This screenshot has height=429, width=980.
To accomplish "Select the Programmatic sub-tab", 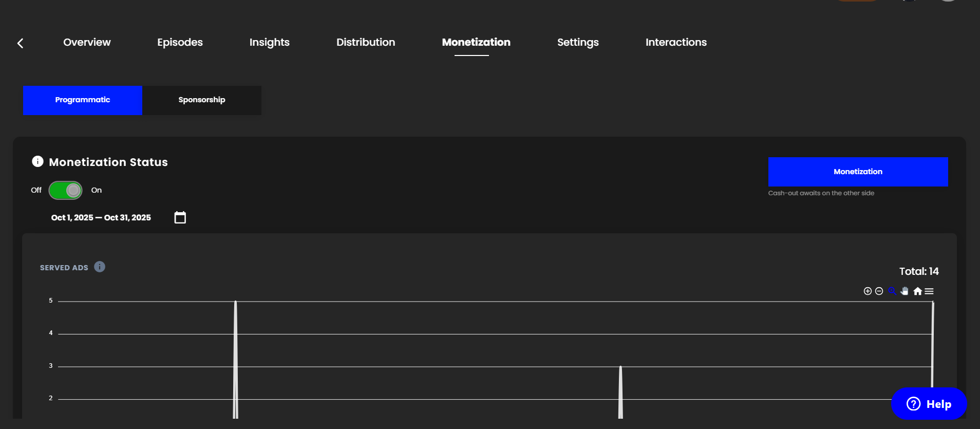I will click(x=83, y=100).
